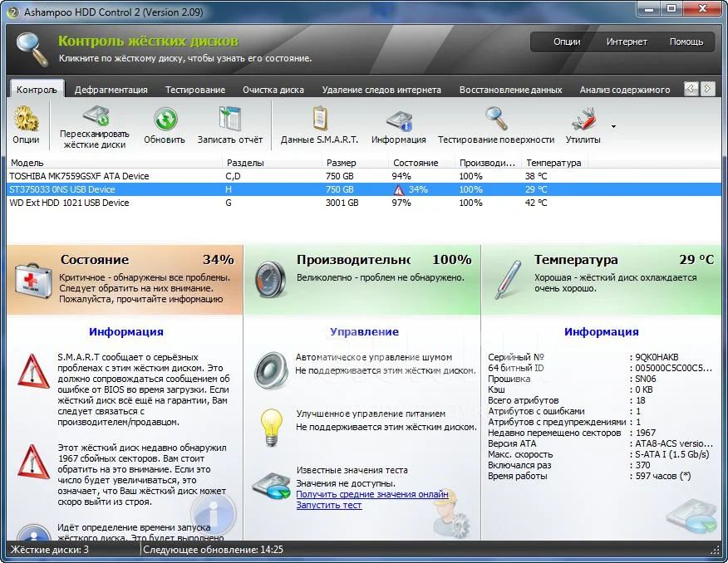Start Тестирование поверхности magnifier icon
The height and width of the screenshot is (563, 728).
pyautogui.click(x=496, y=118)
